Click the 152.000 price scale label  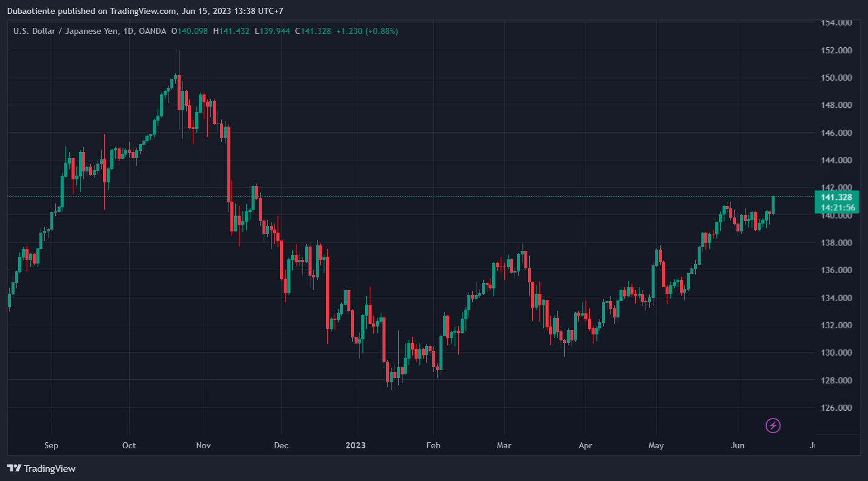836,50
